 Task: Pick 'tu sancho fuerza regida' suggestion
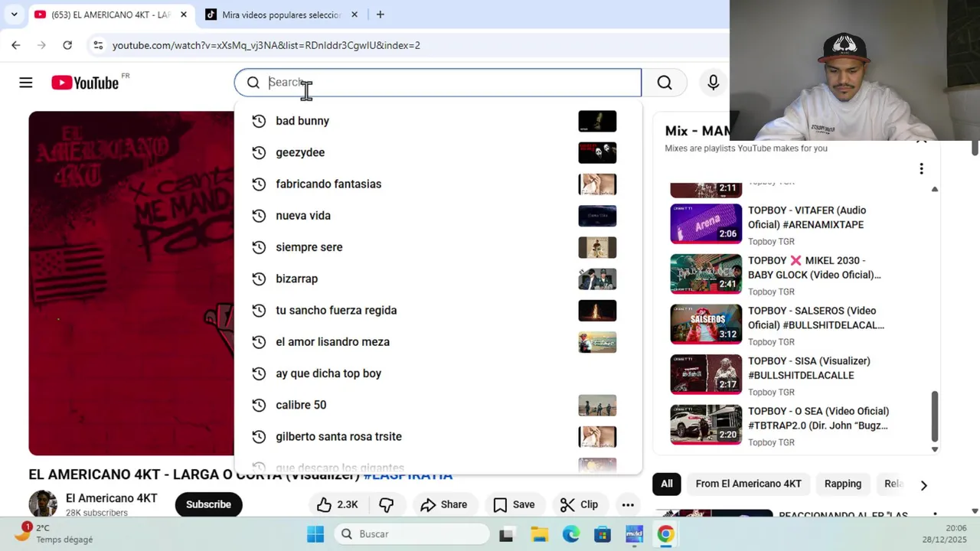click(x=438, y=310)
